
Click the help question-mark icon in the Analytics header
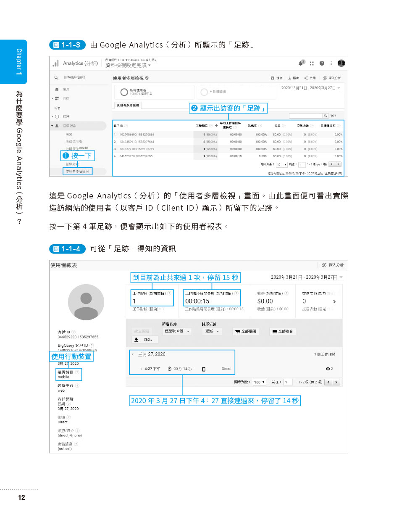pos(322,63)
